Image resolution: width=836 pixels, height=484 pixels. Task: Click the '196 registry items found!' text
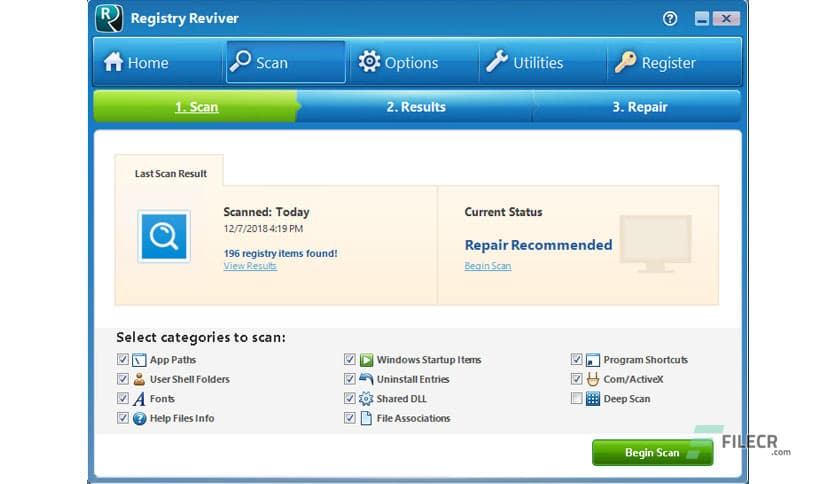point(280,253)
